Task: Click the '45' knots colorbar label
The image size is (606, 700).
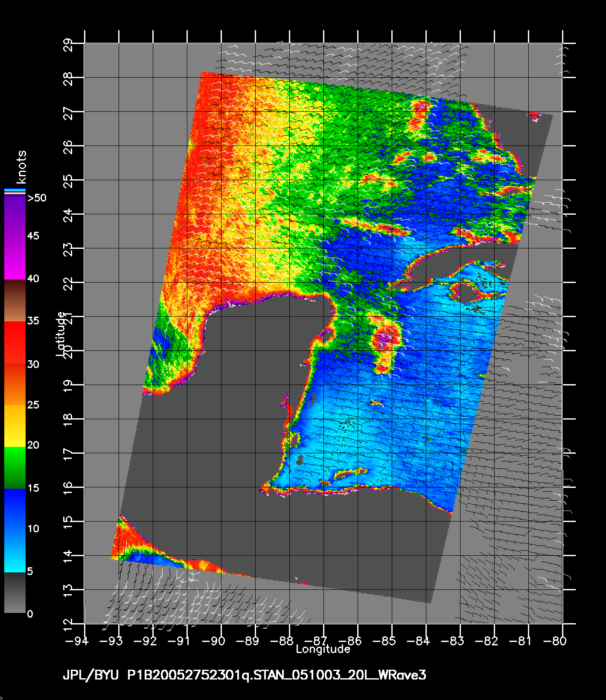Action: [x=33, y=236]
